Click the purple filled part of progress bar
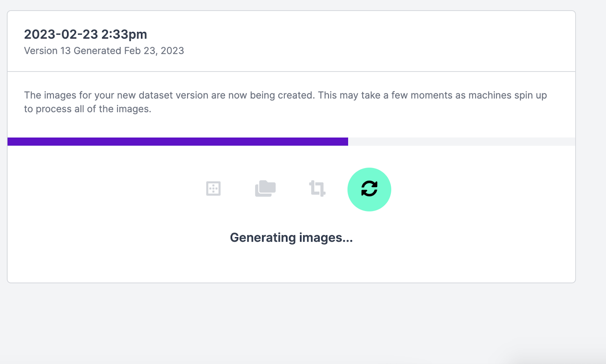 177,142
